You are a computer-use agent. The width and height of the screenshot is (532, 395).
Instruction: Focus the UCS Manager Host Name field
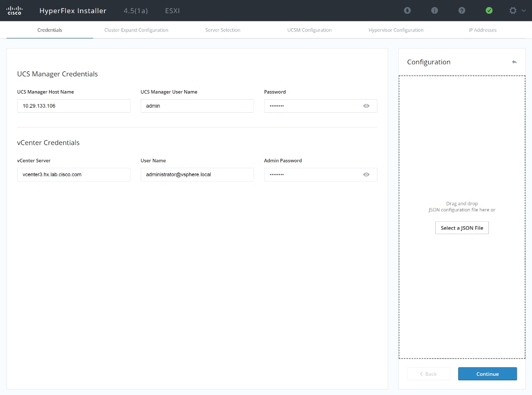(73, 106)
